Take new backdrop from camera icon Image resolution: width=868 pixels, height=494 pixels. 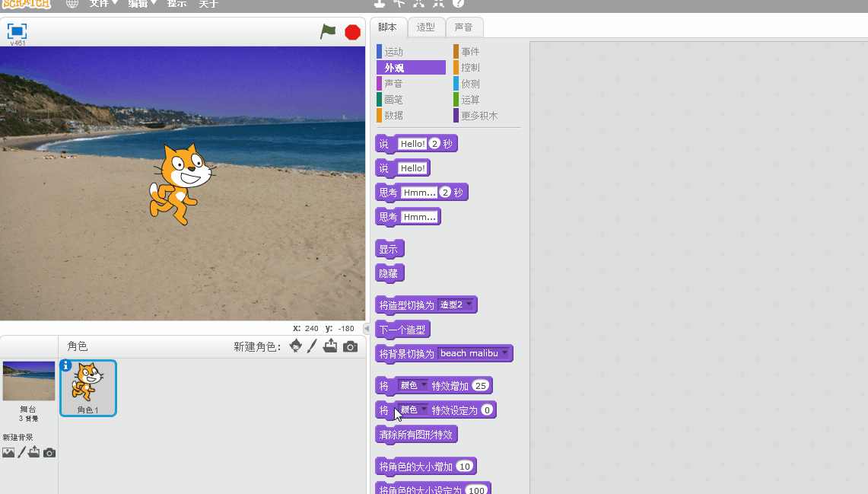click(49, 453)
